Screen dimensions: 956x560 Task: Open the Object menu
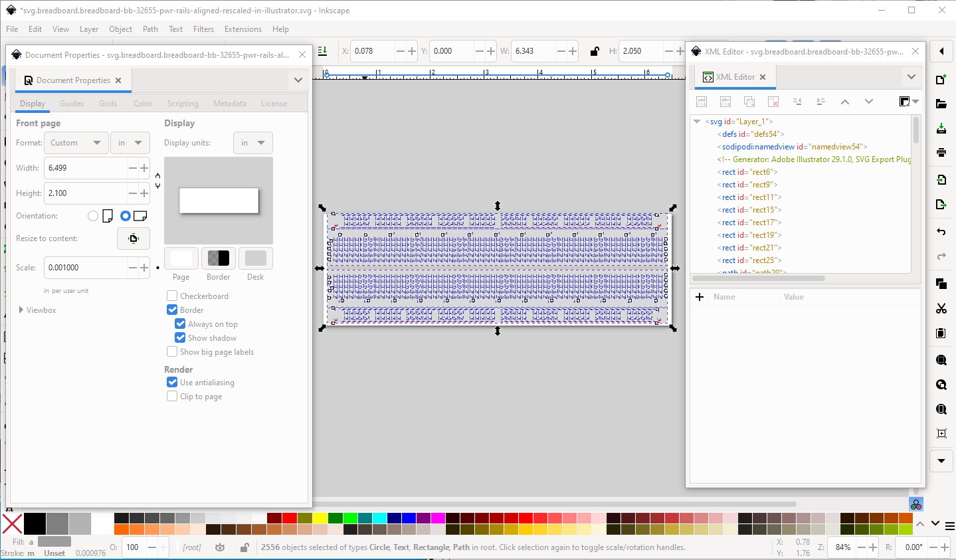120,29
